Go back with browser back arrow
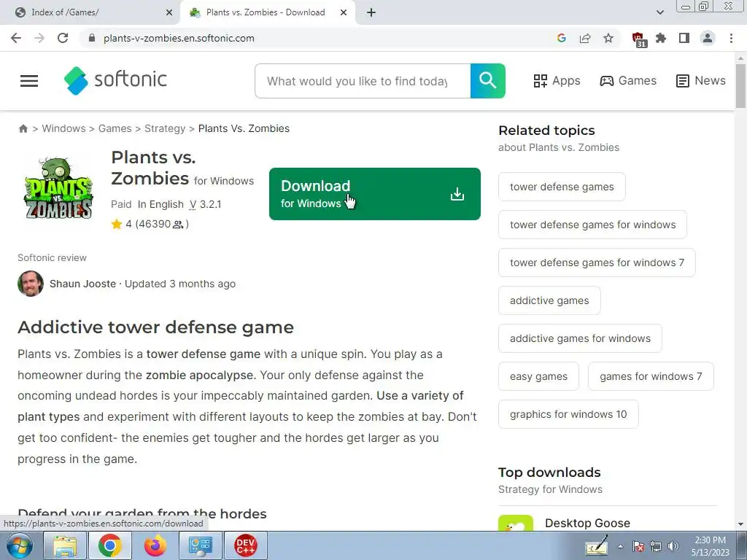The height and width of the screenshot is (560, 747). tap(16, 38)
